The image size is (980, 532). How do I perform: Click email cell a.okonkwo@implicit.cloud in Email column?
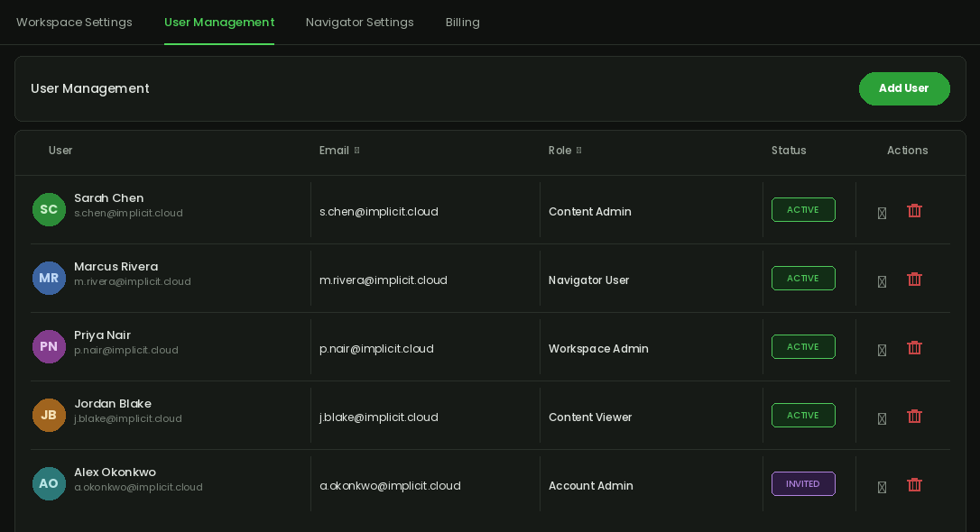tap(390, 486)
